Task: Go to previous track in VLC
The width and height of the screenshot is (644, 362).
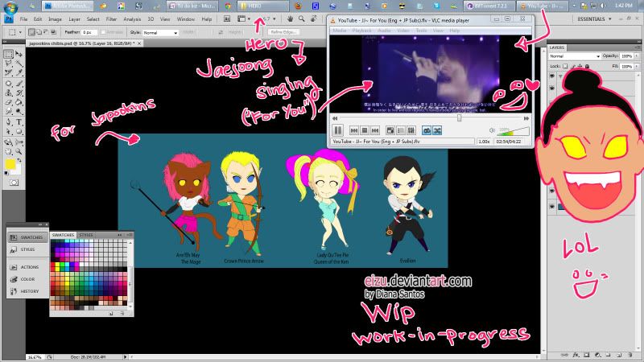Action: 353,130
